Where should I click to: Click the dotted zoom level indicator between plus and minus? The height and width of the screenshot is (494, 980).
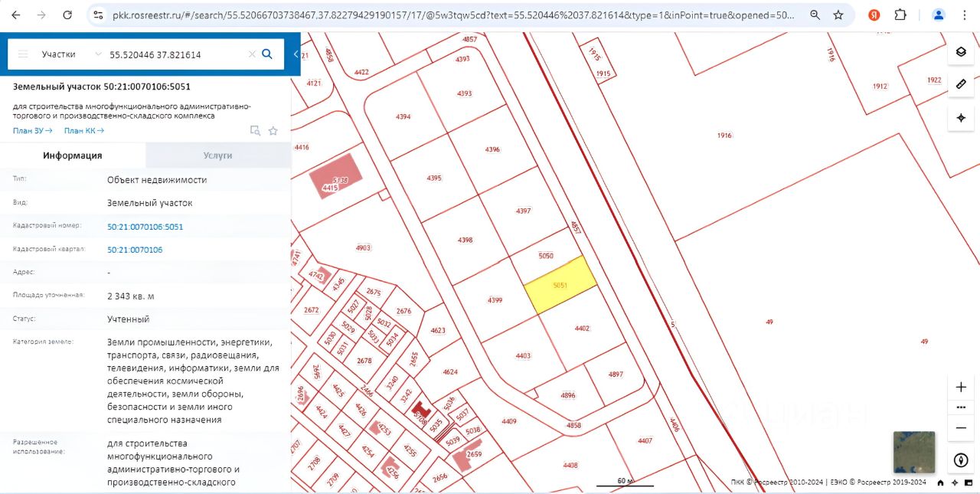961,407
